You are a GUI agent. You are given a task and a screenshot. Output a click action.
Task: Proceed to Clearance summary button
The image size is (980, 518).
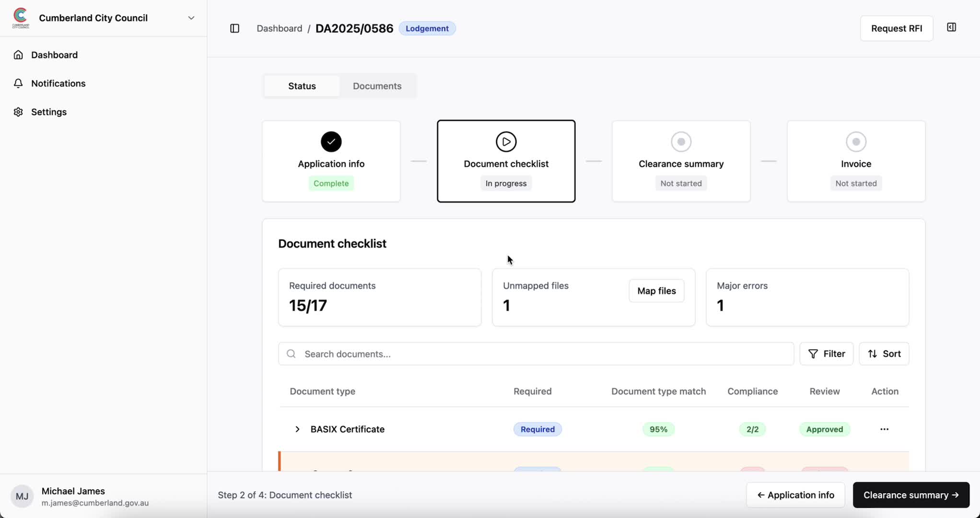(911, 495)
